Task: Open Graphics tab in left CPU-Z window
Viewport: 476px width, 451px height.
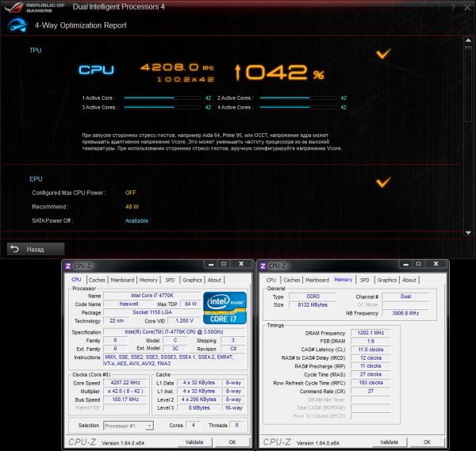Action: coord(192,280)
